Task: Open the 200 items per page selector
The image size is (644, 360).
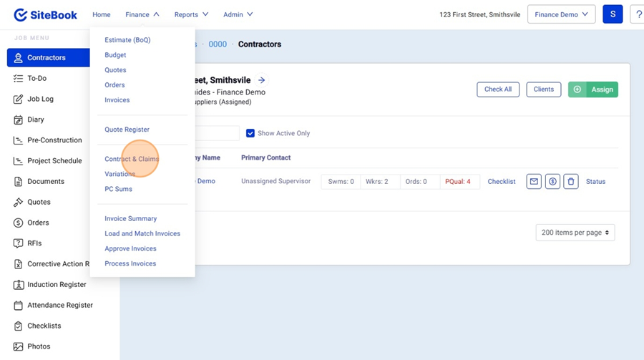Action: coord(575,233)
